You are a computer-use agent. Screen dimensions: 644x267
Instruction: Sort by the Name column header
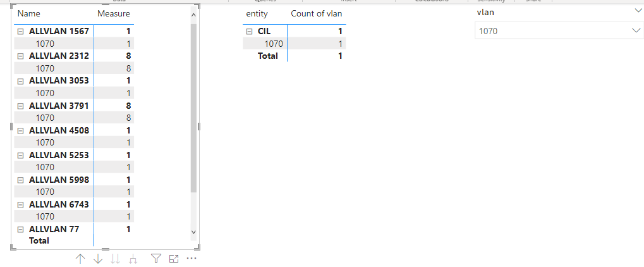(x=28, y=13)
